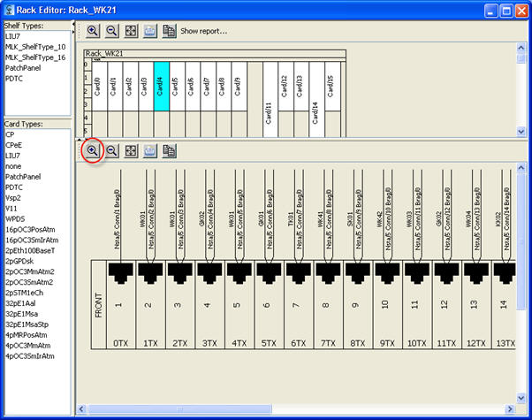Screen dimensions: 532x420
Task: Click port 1 connector labeled 0TX
Action: point(121,273)
